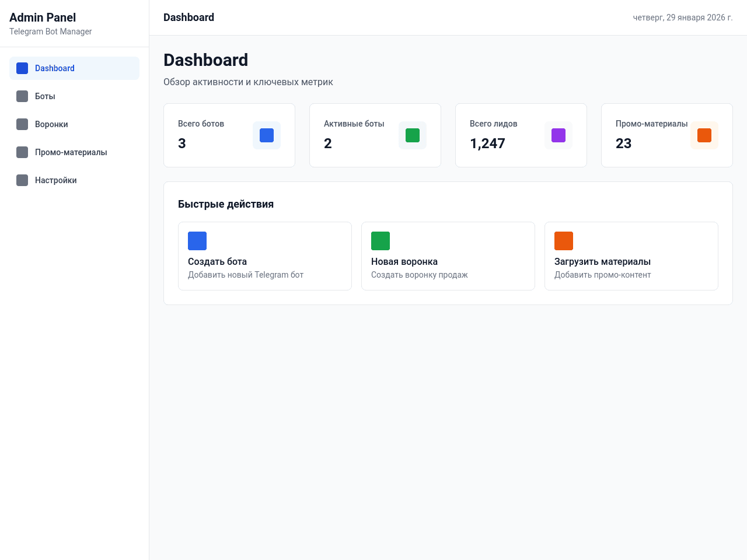The width and height of the screenshot is (747, 560).
Task: Click the blue Dashboard sidebar icon
Action: pyautogui.click(x=22, y=68)
